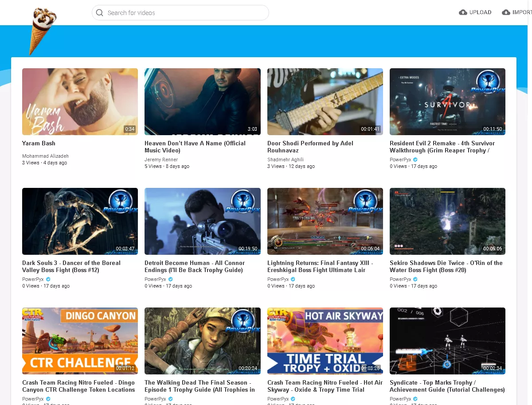
Task: Open the Door Shodi guitar thumbnail
Action: click(325, 101)
